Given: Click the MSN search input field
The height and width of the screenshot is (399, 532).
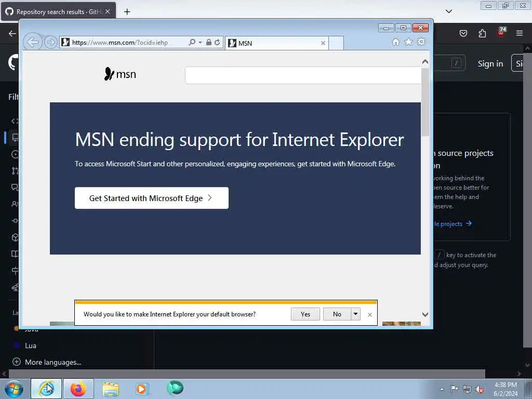Looking at the screenshot, I should 303,75.
